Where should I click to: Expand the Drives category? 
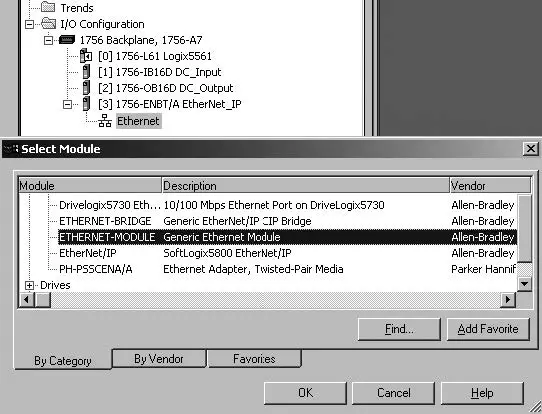[29, 285]
